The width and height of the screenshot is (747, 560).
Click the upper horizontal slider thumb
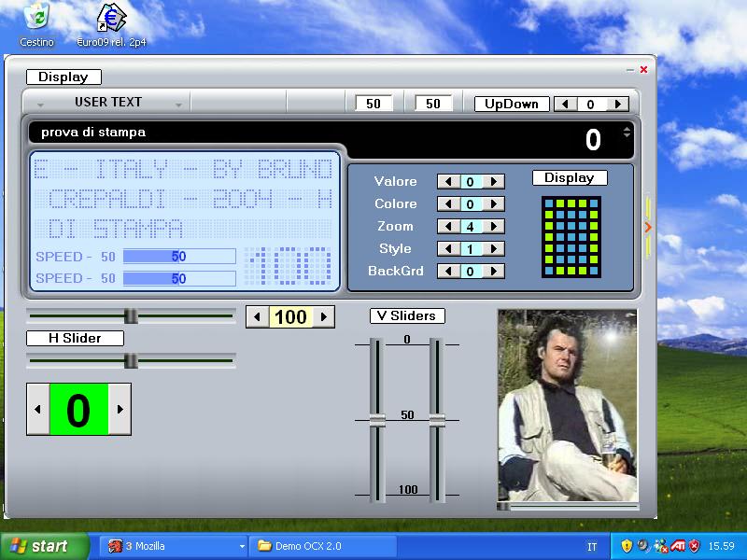pos(132,316)
